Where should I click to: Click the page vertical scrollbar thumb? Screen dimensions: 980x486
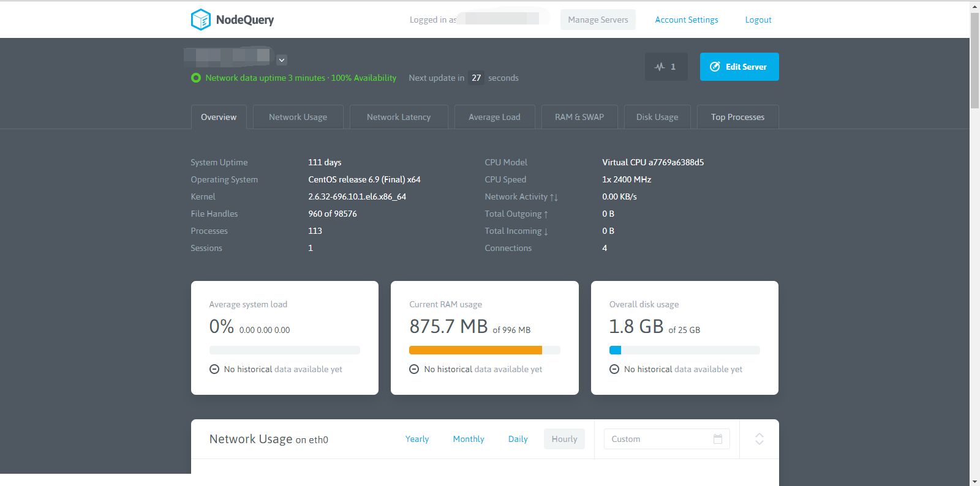coord(974,61)
